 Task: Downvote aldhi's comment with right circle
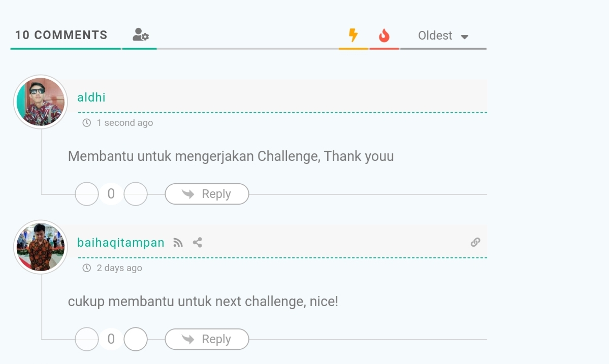coord(136,193)
